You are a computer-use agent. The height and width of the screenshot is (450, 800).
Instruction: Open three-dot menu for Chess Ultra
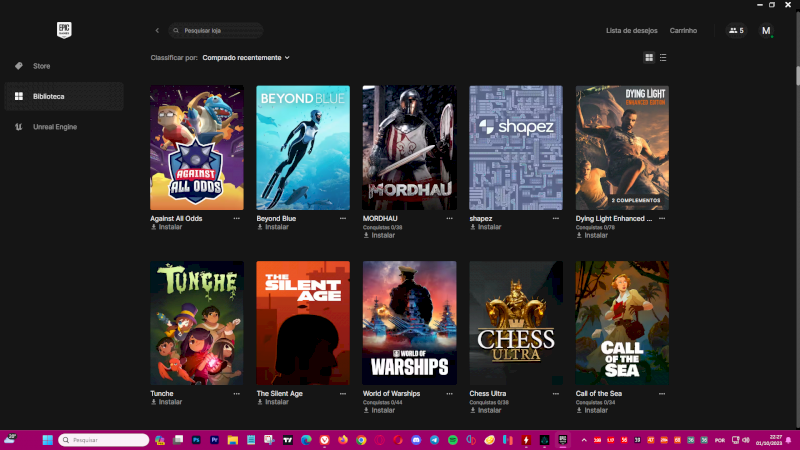pyautogui.click(x=555, y=394)
